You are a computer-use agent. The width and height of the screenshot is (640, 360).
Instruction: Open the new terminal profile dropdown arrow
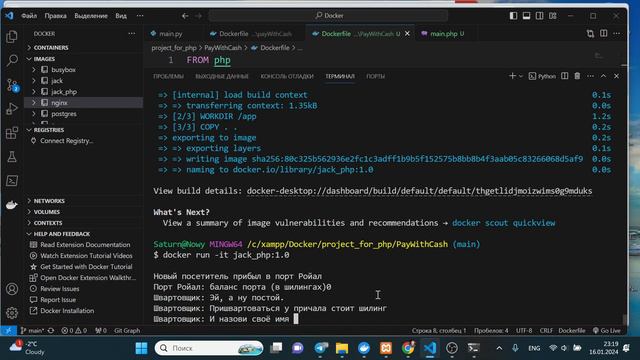click(x=521, y=76)
